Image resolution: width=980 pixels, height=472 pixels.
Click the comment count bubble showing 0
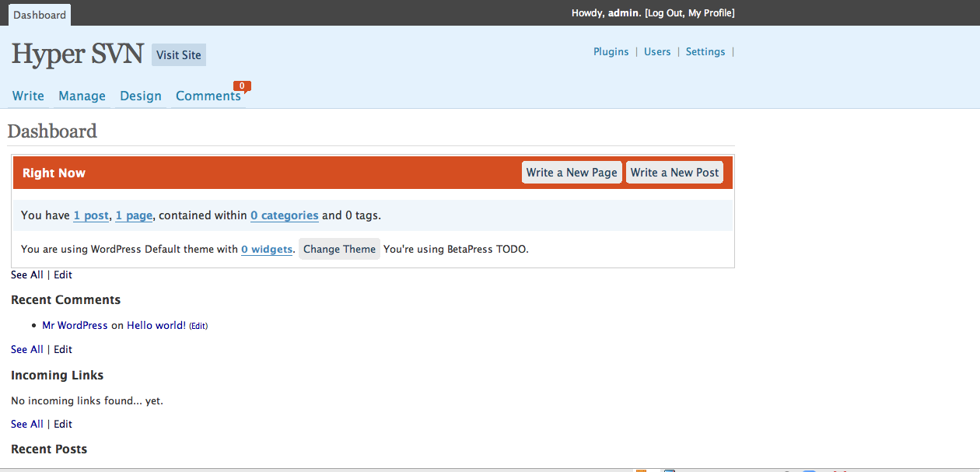tap(242, 86)
